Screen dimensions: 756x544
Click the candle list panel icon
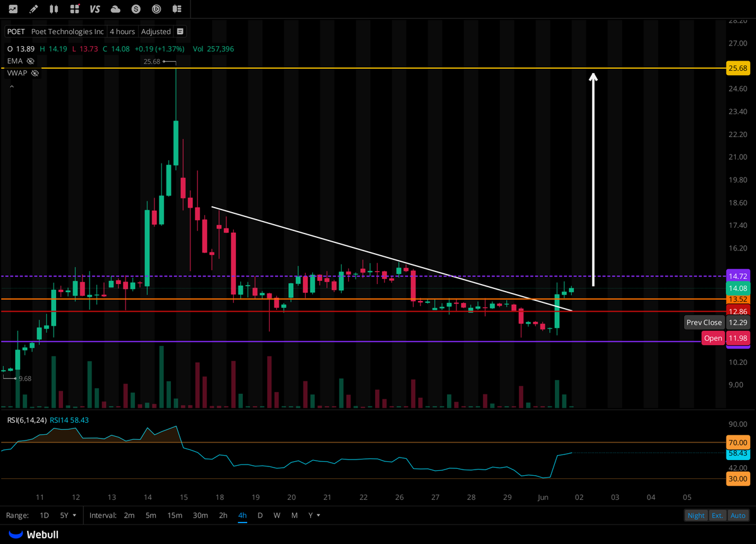(x=177, y=9)
